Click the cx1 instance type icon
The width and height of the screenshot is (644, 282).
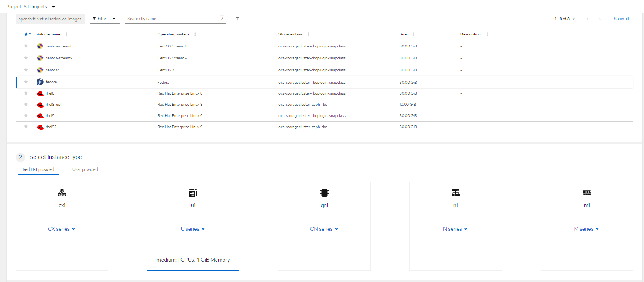click(x=62, y=193)
